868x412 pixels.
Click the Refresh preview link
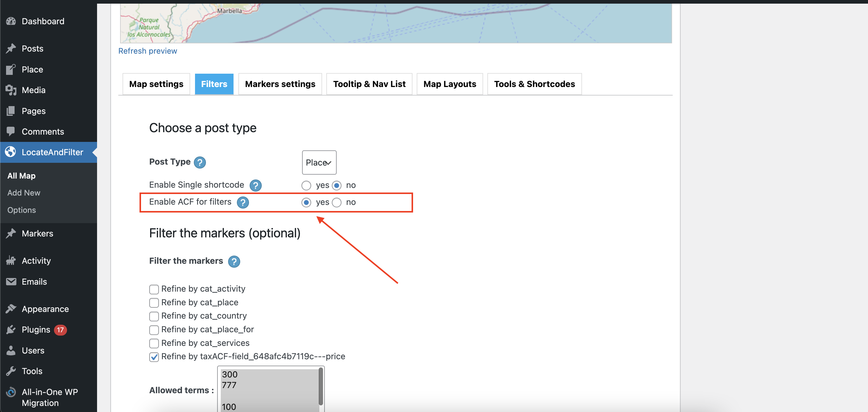click(x=148, y=51)
